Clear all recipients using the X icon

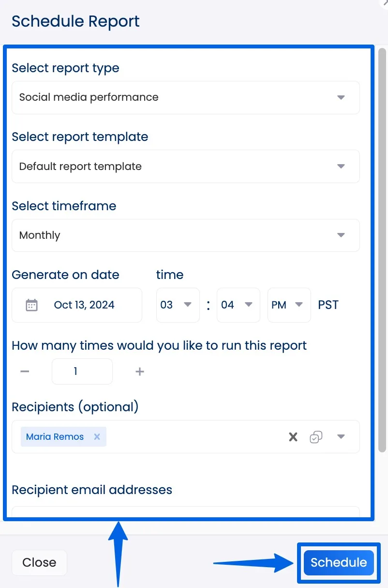293,436
